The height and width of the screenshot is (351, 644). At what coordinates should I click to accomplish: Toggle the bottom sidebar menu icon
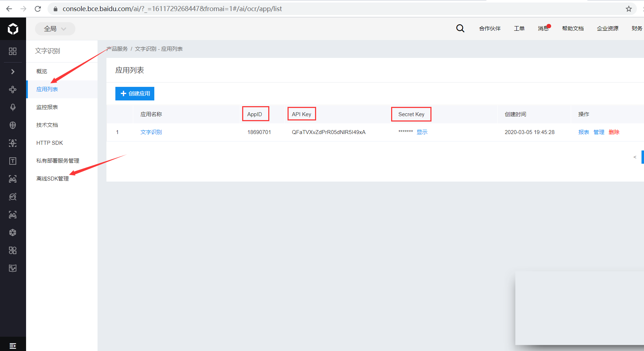[13, 346]
